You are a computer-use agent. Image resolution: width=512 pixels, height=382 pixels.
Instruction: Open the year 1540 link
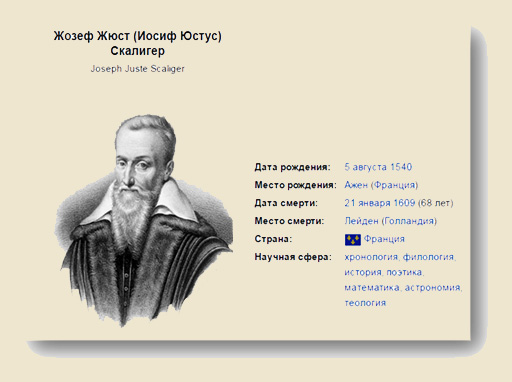click(401, 167)
